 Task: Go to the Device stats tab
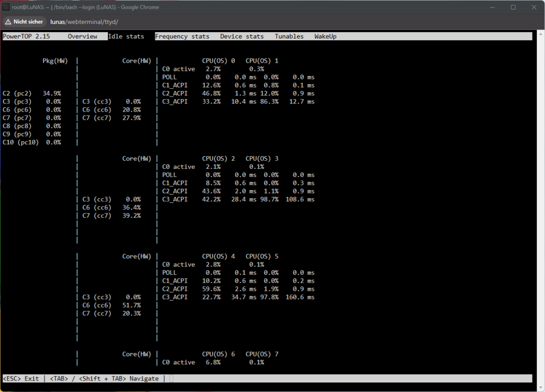coord(242,36)
